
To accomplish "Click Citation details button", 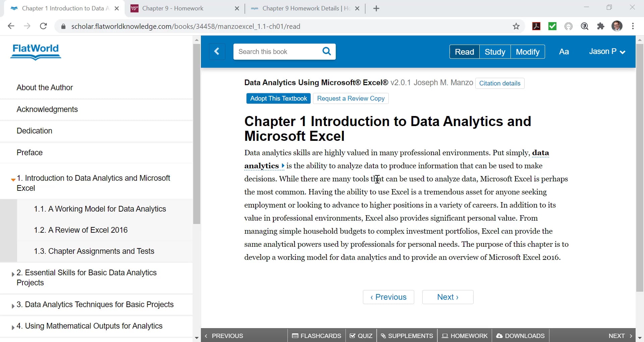I will coord(500,83).
